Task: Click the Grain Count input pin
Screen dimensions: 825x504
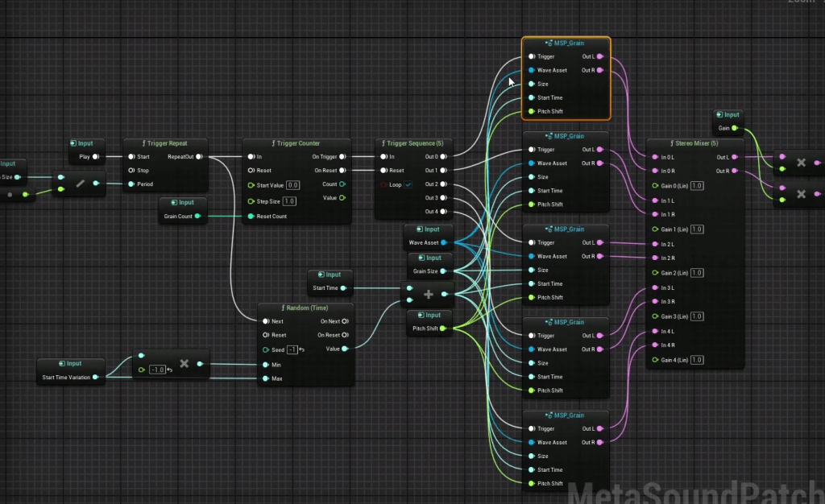Action: point(197,216)
